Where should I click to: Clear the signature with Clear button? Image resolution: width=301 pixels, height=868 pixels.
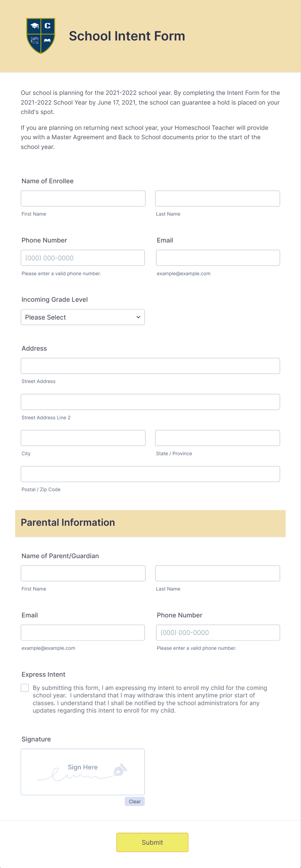tap(135, 802)
